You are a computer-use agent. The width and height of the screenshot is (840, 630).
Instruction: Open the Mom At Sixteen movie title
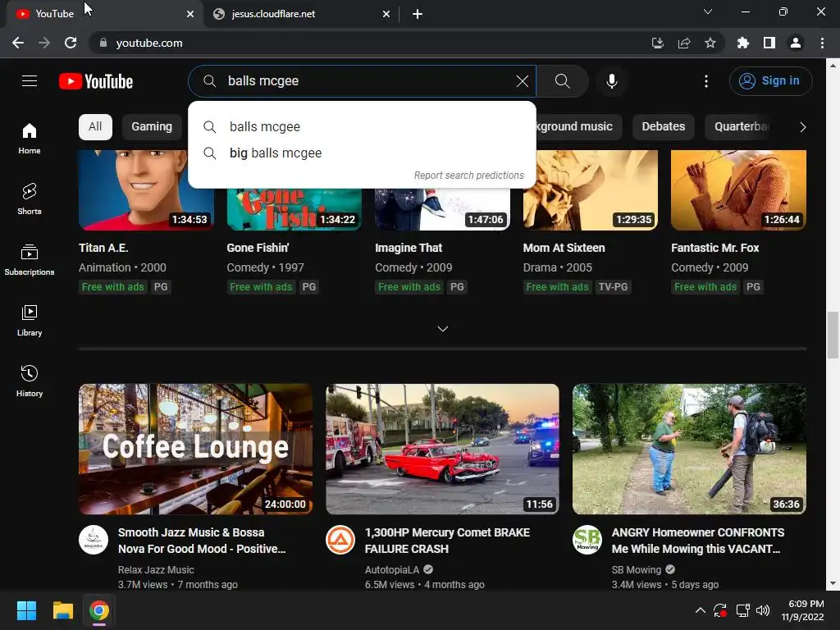[x=564, y=248]
